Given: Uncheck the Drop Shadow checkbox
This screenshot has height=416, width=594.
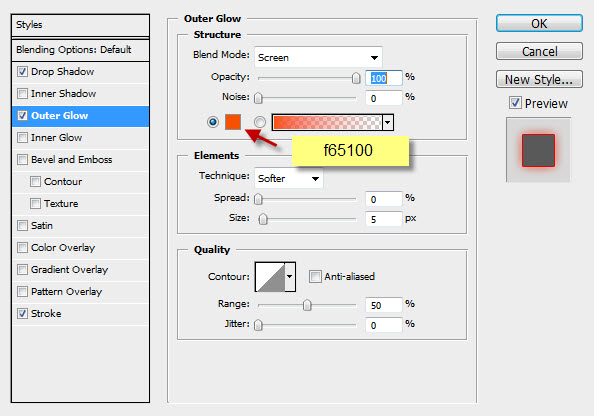Looking at the screenshot, I should coord(22,72).
